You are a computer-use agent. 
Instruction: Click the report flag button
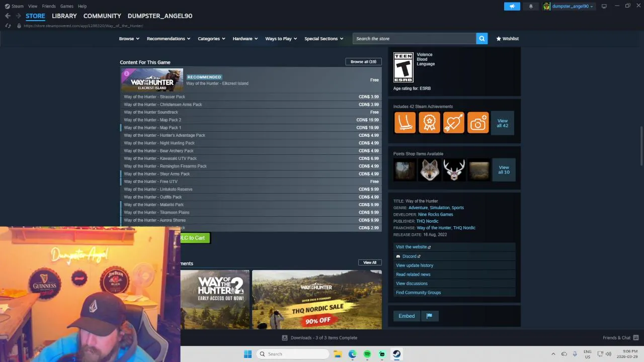[429, 316]
